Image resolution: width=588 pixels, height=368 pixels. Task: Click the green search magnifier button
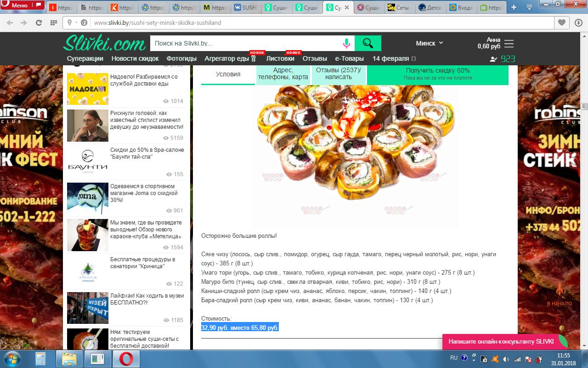pyautogui.click(x=367, y=43)
